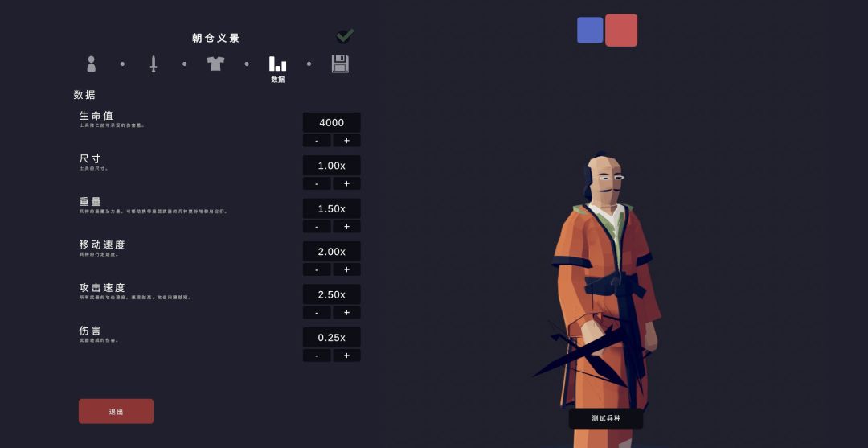Increase 移动速度 with the plus button
This screenshot has height=448, width=868.
346,269
